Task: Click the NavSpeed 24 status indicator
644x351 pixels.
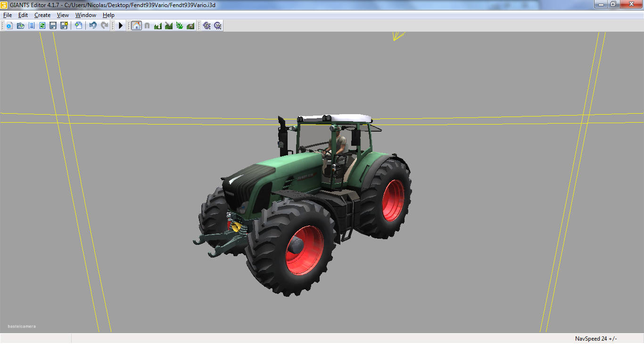Action: tap(595, 339)
